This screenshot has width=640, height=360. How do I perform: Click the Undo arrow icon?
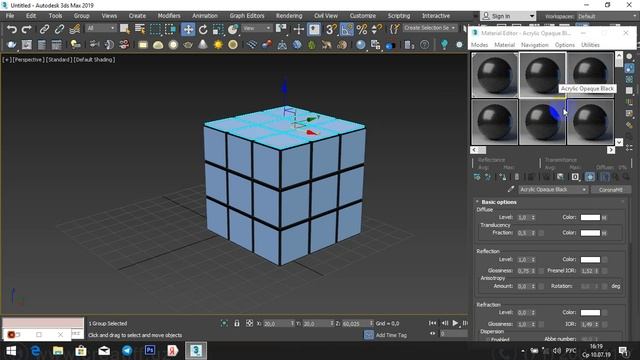click(12, 29)
